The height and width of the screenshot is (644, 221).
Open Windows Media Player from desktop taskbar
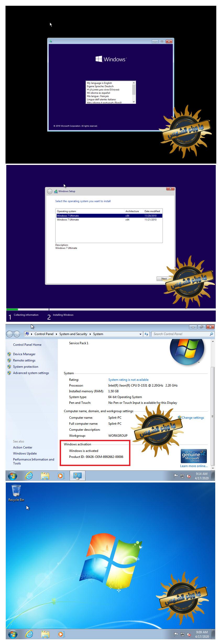pyautogui.click(x=61, y=634)
